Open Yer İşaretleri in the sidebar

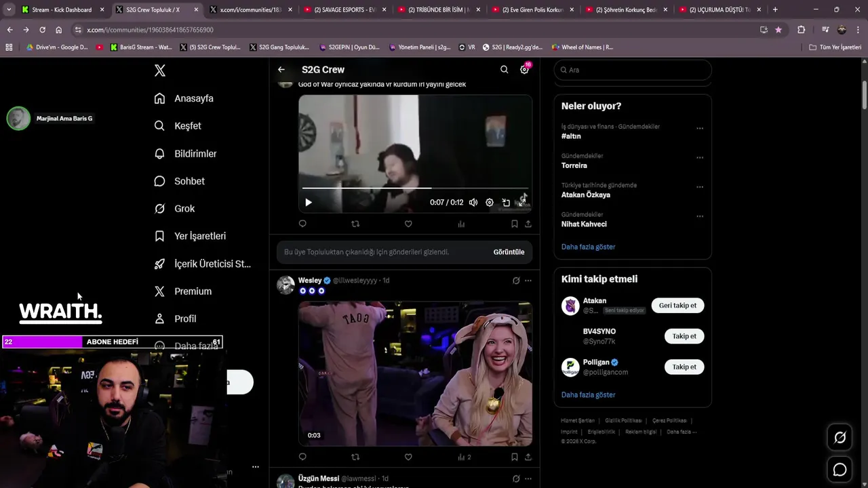(190, 236)
